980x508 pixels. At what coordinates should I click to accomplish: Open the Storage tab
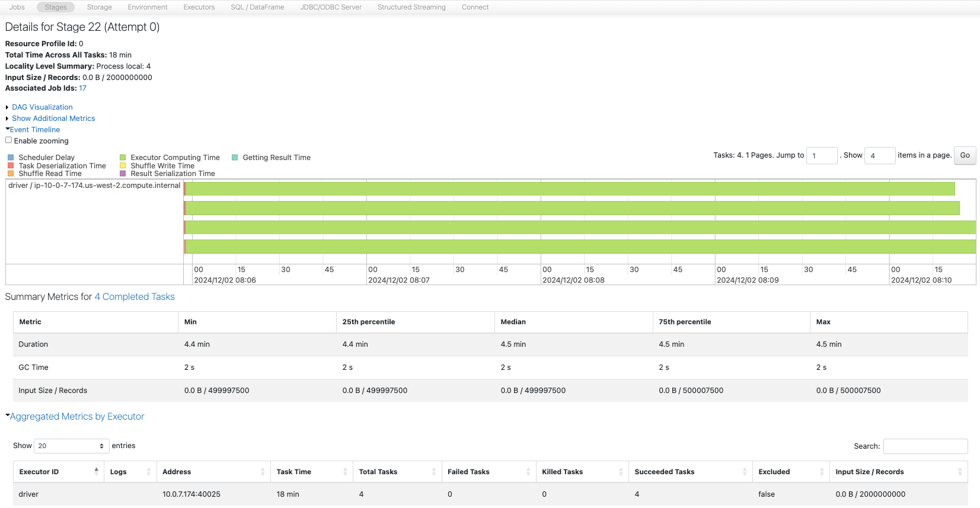[x=100, y=7]
